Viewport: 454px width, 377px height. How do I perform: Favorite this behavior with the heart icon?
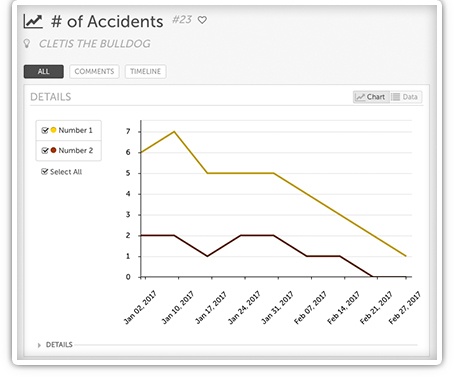point(202,20)
